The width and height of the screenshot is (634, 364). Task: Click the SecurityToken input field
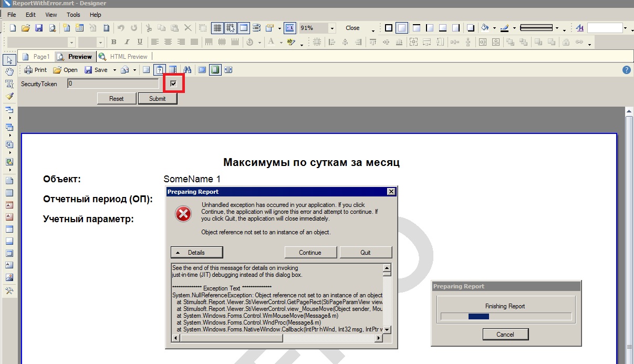(x=113, y=84)
